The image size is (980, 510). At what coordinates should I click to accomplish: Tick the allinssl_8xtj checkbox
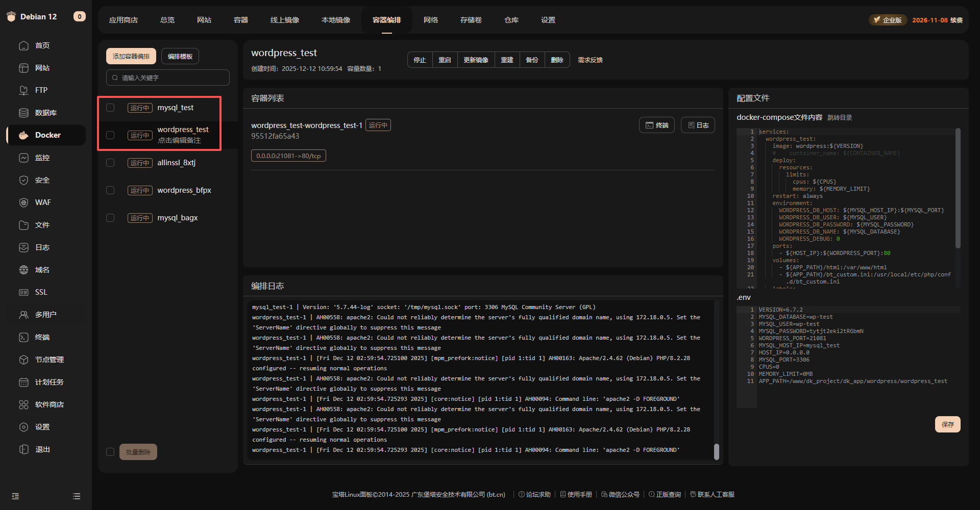(x=110, y=163)
